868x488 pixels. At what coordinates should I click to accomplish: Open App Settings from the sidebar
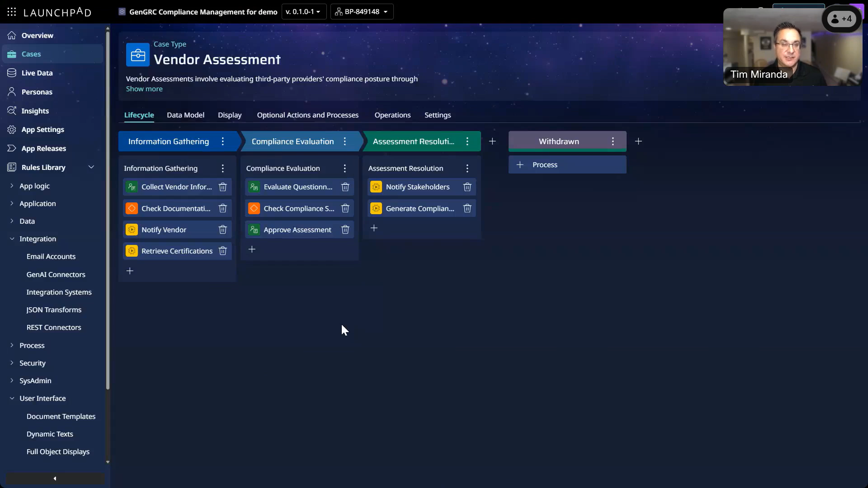coord(42,129)
